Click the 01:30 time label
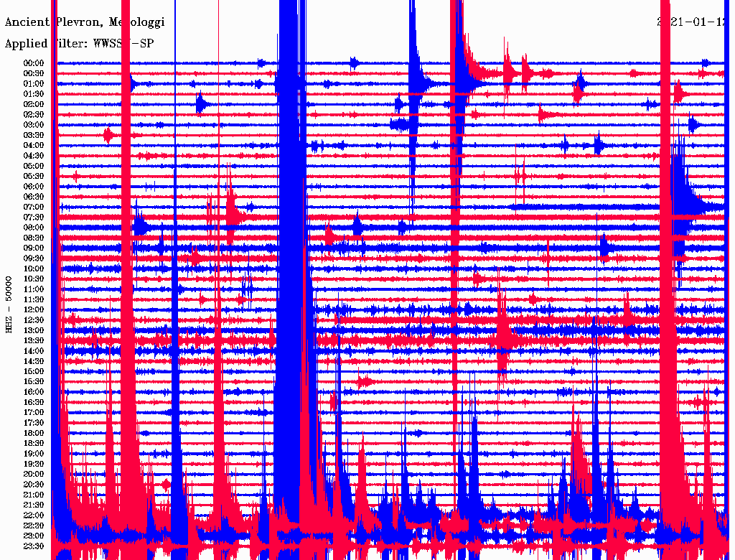This screenshot has height=560, width=735. 34,94
